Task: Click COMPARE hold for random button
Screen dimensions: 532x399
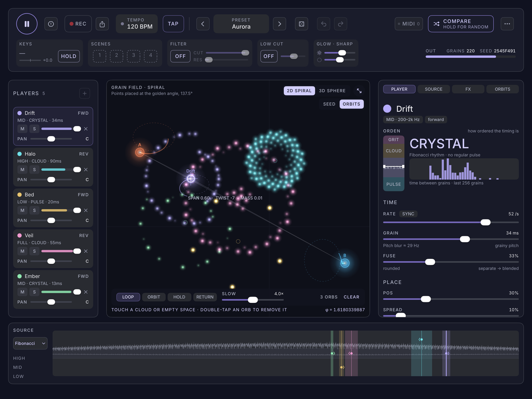Action: (461, 24)
